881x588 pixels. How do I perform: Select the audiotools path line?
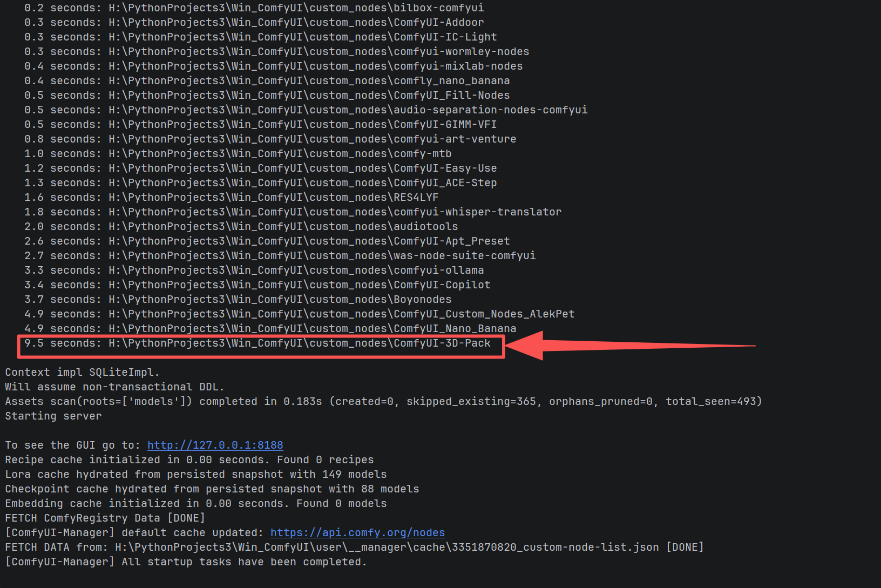tap(241, 226)
